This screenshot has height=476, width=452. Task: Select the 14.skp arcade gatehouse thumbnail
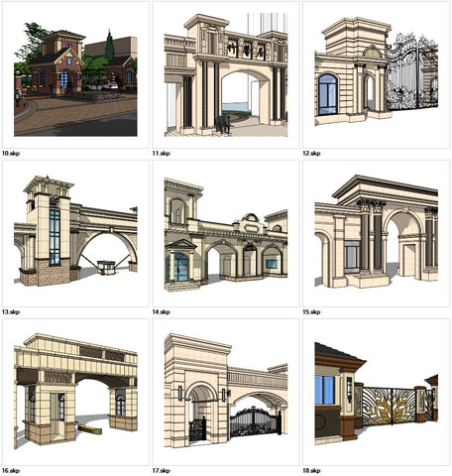[x=226, y=233]
